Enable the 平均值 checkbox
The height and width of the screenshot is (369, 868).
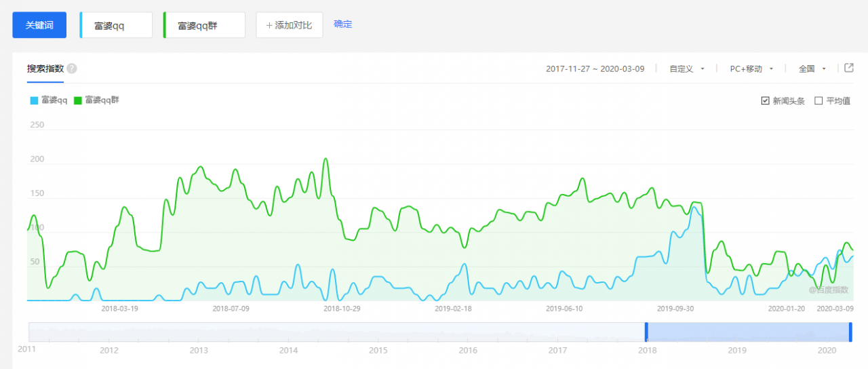point(818,101)
